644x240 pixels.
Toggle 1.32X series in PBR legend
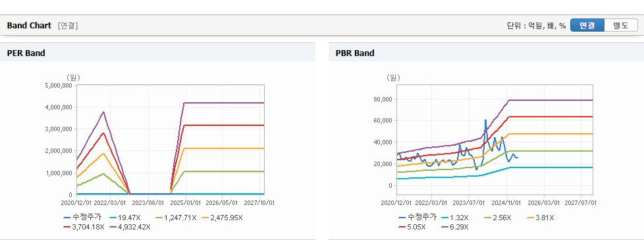pyautogui.click(x=454, y=218)
